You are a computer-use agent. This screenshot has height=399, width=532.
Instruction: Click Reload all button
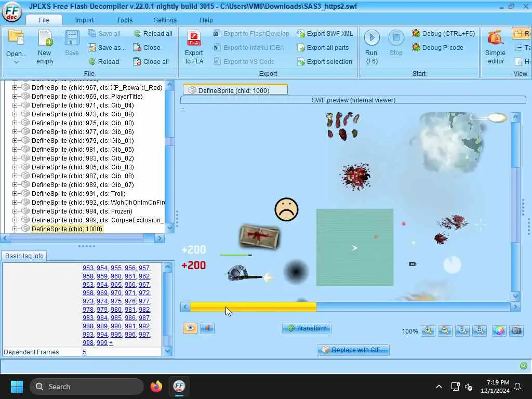tap(153, 34)
